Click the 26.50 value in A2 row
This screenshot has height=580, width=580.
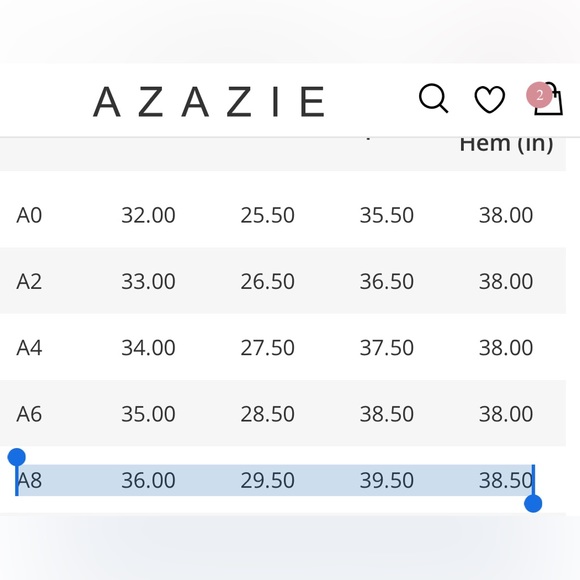click(x=267, y=281)
